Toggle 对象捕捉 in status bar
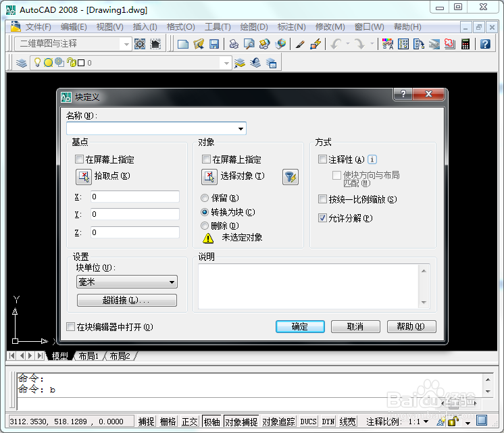The image size is (504, 433). click(x=241, y=422)
